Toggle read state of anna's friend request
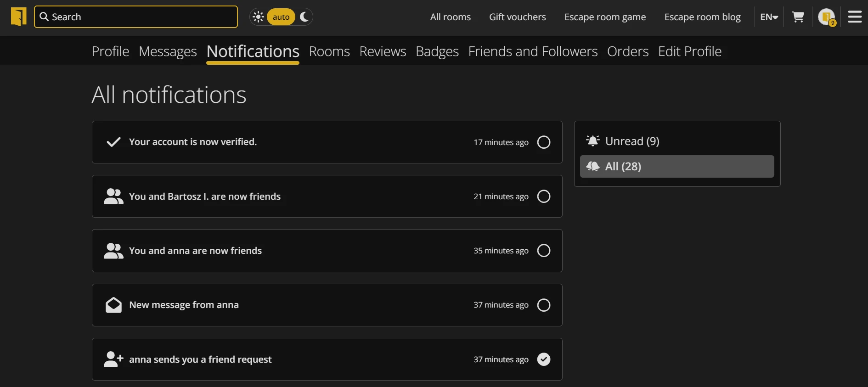Image resolution: width=868 pixels, height=387 pixels. tap(543, 359)
